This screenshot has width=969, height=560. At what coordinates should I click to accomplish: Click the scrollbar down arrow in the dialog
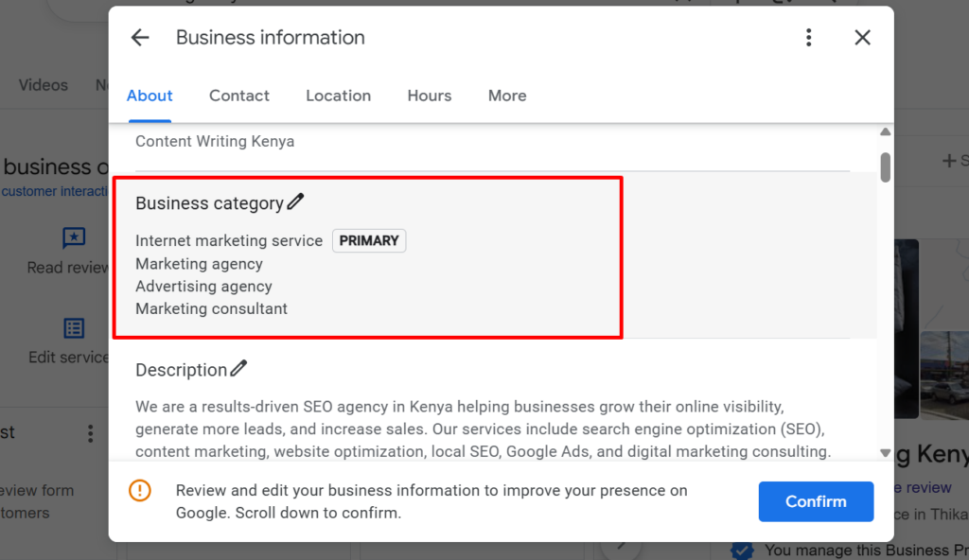tap(885, 452)
